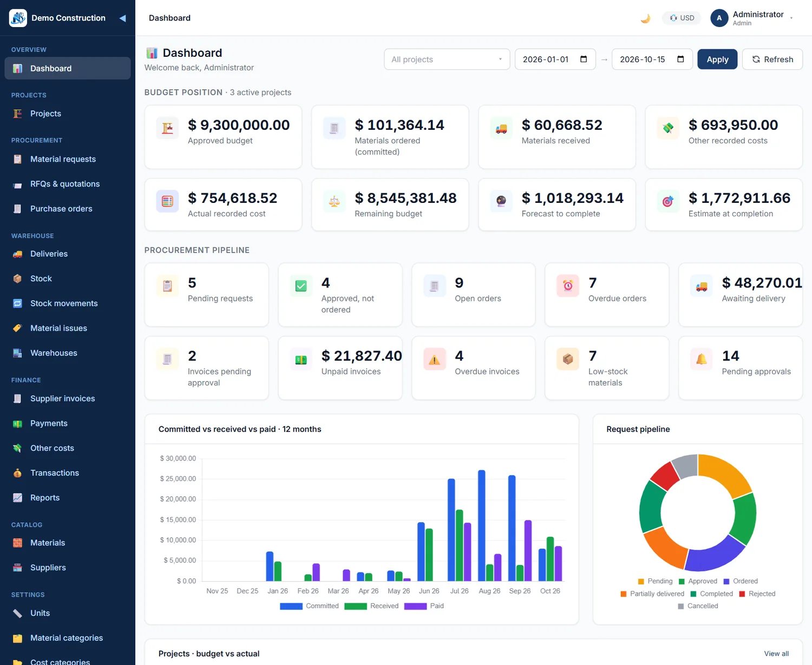Navigate to Material requests

68,159
